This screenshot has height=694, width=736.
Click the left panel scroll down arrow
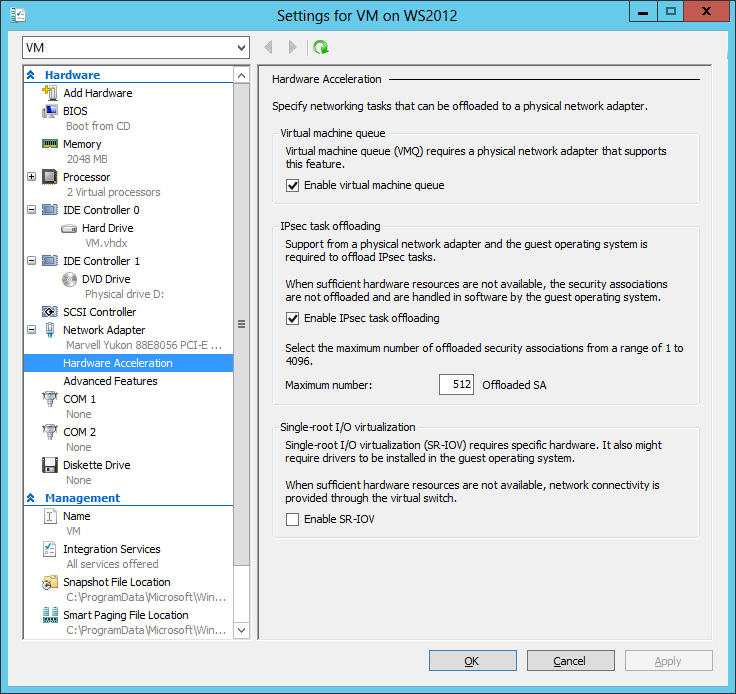[x=241, y=630]
